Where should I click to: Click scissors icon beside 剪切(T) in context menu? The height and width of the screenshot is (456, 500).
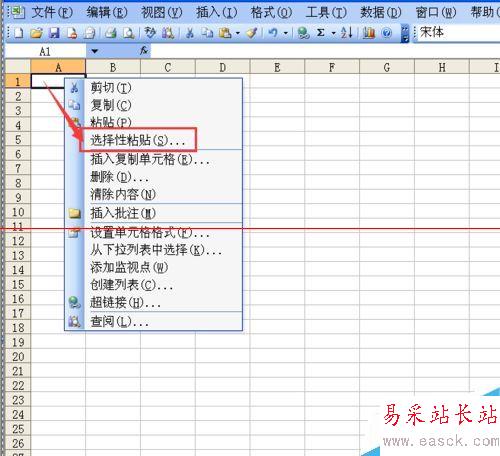(x=74, y=88)
